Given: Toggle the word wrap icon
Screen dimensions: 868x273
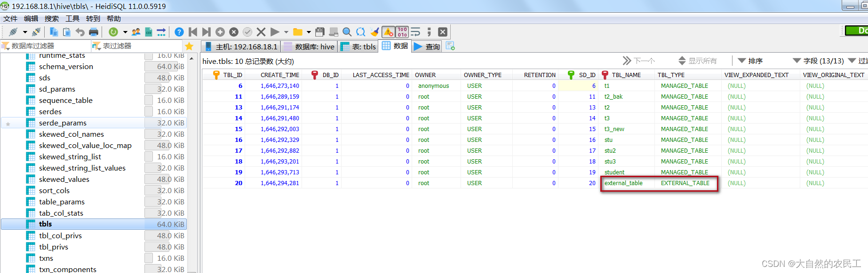Looking at the screenshot, I should (416, 32).
